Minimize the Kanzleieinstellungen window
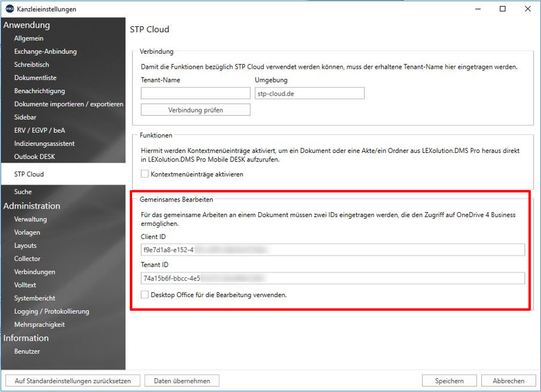The image size is (541, 392). (x=478, y=9)
